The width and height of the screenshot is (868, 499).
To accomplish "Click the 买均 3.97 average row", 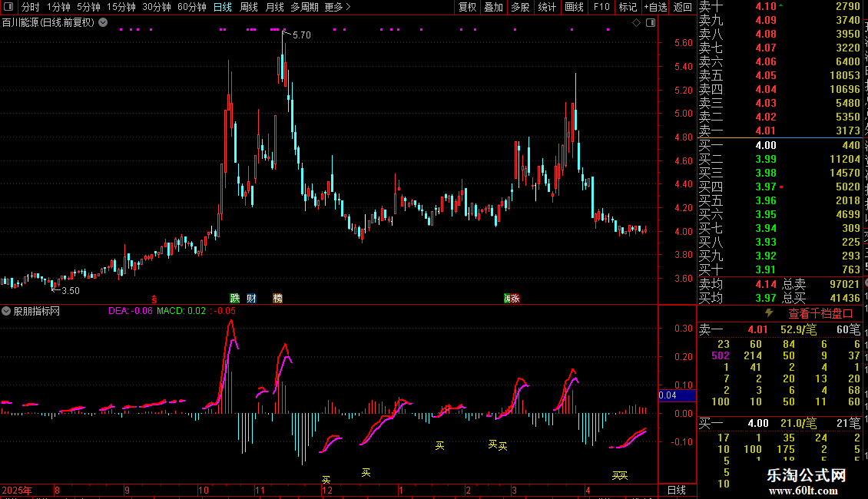I will (x=737, y=298).
